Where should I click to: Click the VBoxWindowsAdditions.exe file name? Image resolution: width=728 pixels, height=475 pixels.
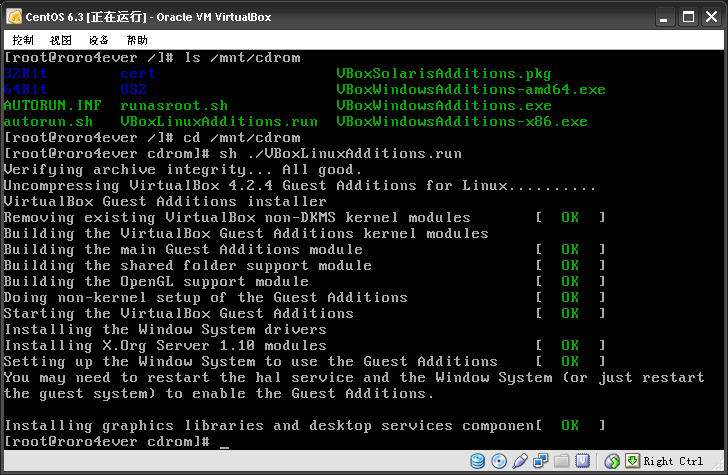[x=444, y=105]
